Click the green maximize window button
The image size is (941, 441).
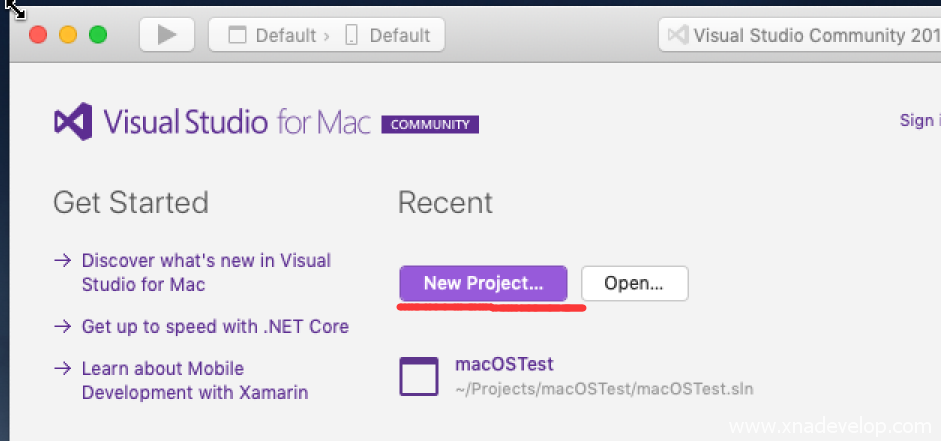click(x=98, y=35)
